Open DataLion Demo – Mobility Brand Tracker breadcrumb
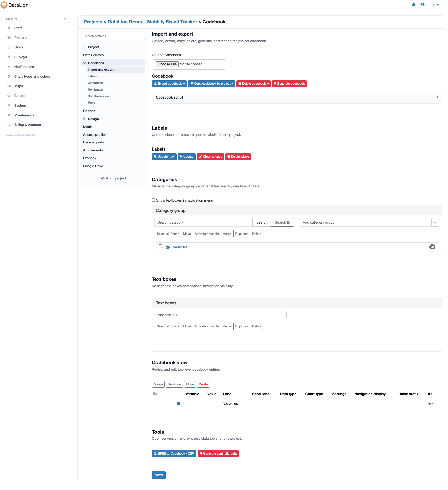This screenshot has width=448, height=490. 152,22
